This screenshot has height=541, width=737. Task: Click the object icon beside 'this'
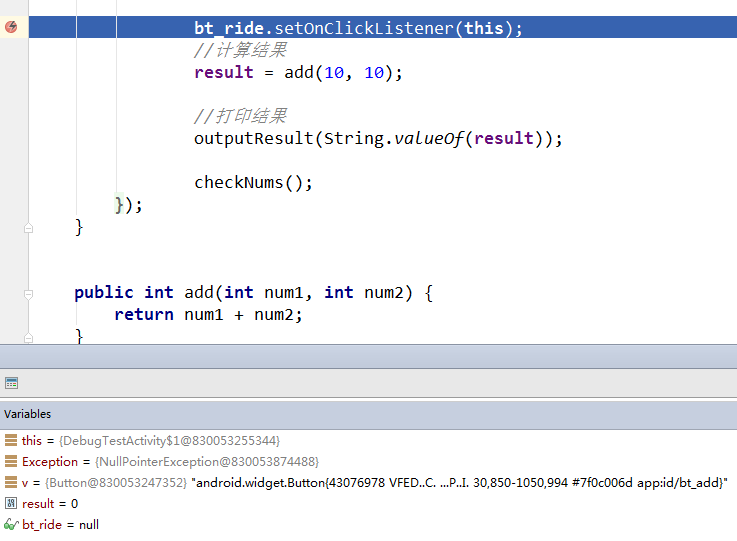(11, 440)
